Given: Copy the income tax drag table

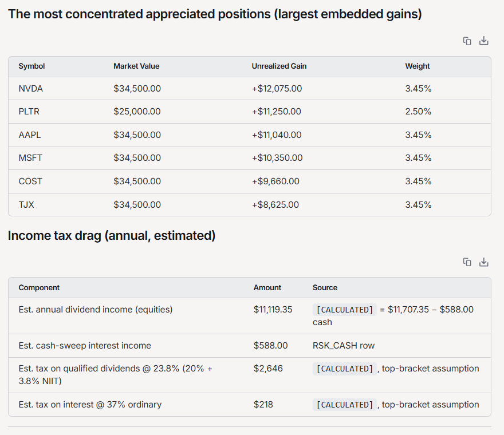Looking at the screenshot, I should [x=467, y=262].
